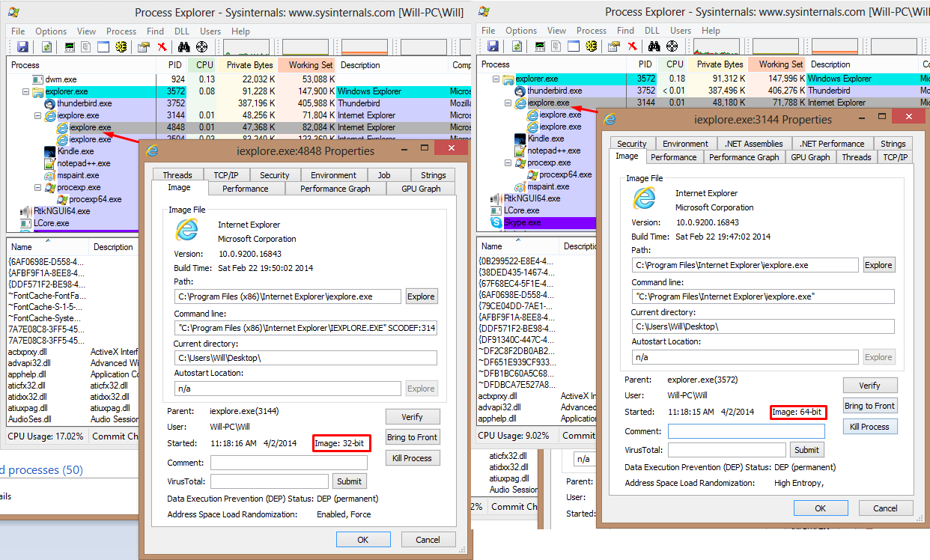This screenshot has width=930, height=560.
Task: Click Skype icon in right window process list
Action: (496, 222)
